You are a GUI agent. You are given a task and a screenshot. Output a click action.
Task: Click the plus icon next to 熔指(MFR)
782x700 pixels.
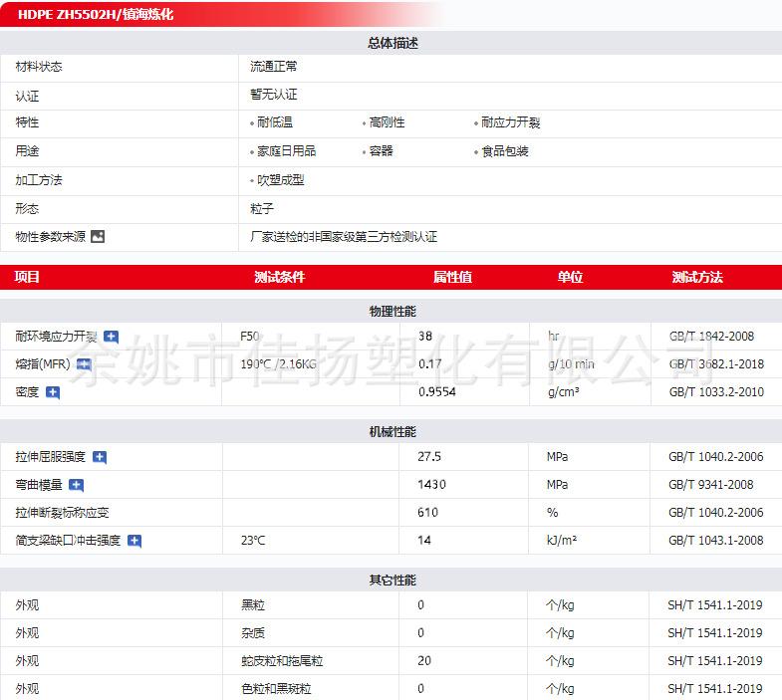click(x=84, y=364)
